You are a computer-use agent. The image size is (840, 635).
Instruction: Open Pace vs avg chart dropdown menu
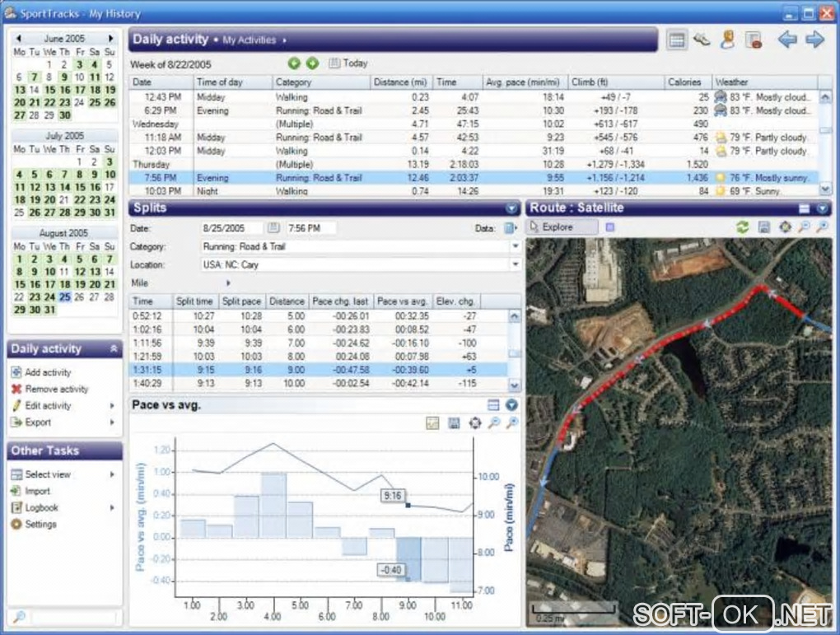pyautogui.click(x=511, y=405)
